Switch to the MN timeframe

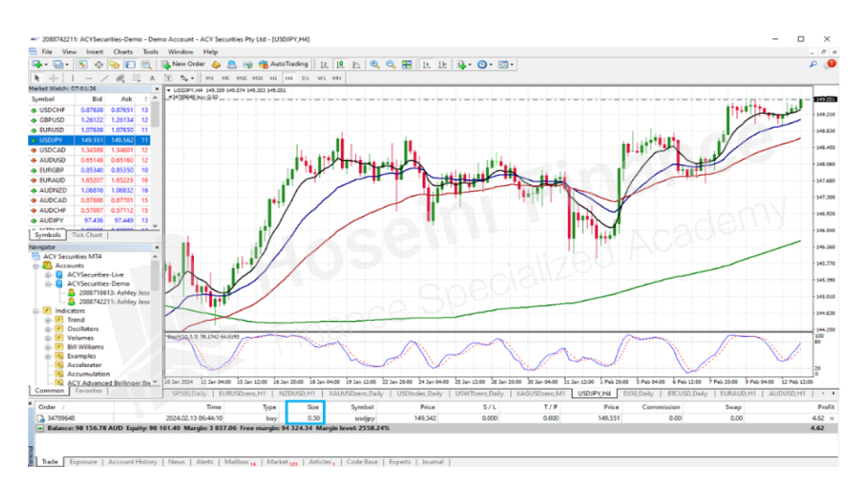[x=337, y=78]
